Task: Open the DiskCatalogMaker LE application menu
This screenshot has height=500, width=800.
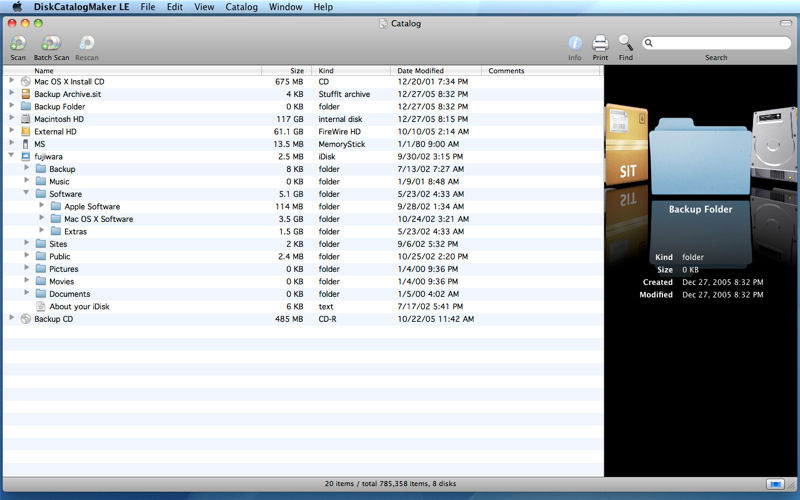Action: (81, 7)
